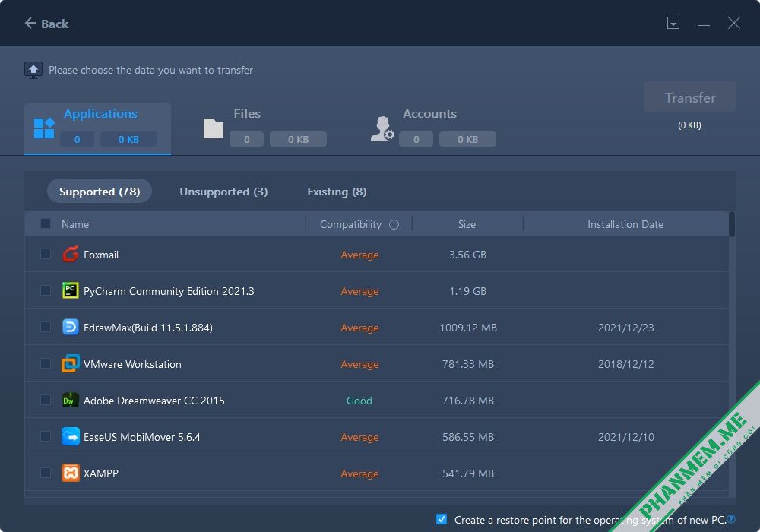Toggle the select-all checkbox beside Name
Viewport: 760px width, 532px height.
point(46,223)
